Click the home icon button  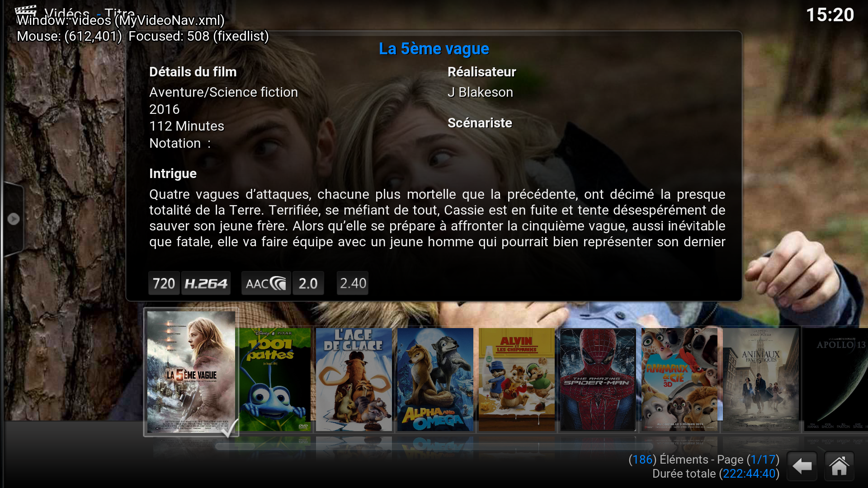pyautogui.click(x=839, y=466)
